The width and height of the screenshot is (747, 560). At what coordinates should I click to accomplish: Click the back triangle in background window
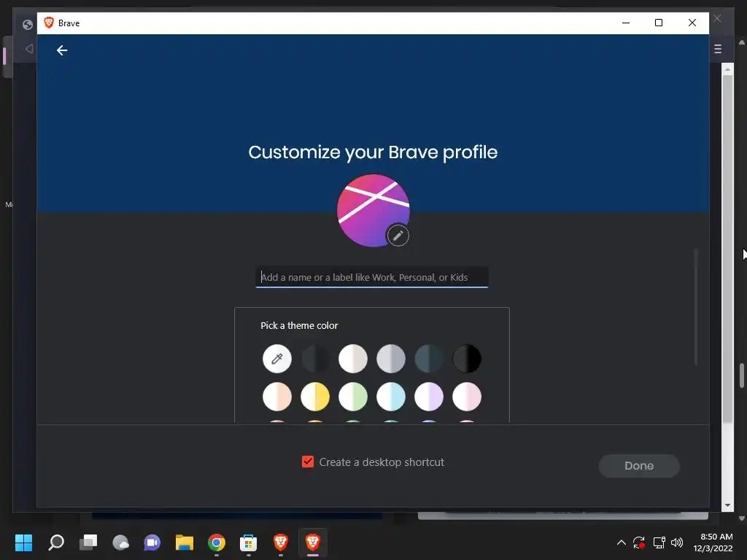[29, 49]
